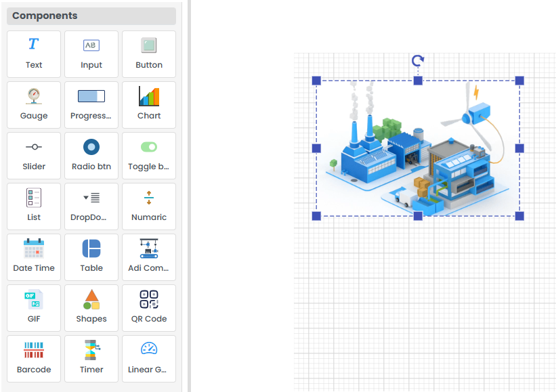556x392 pixels.
Task: Select the Barcode component
Action: point(34,359)
